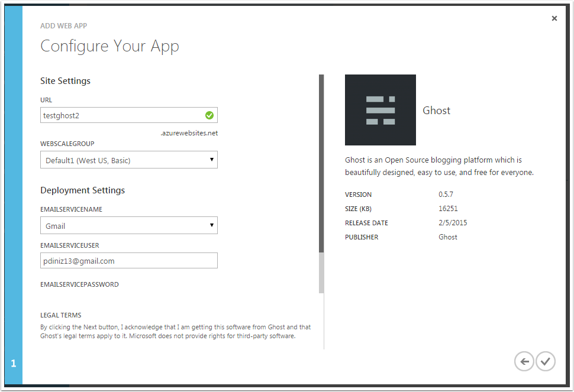Click the SIZE (KB) label

point(358,209)
